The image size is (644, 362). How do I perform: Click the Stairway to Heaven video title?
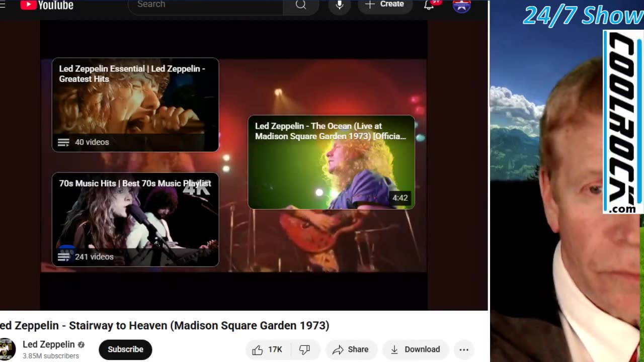tap(165, 325)
